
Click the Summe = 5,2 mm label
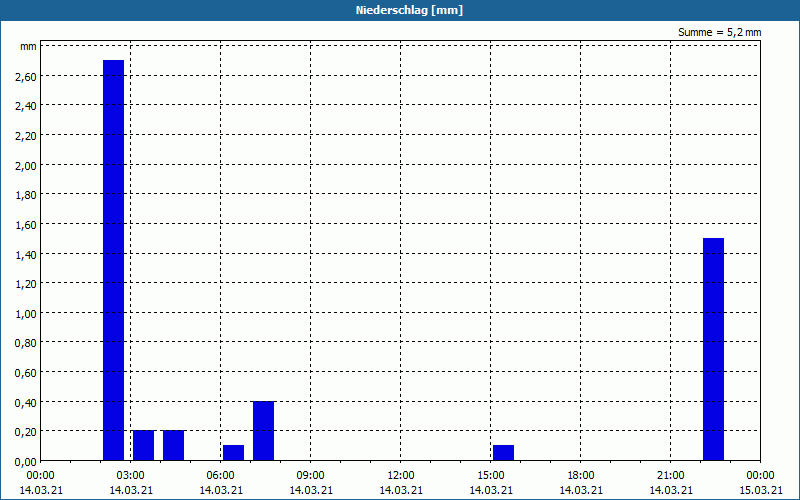(719, 32)
